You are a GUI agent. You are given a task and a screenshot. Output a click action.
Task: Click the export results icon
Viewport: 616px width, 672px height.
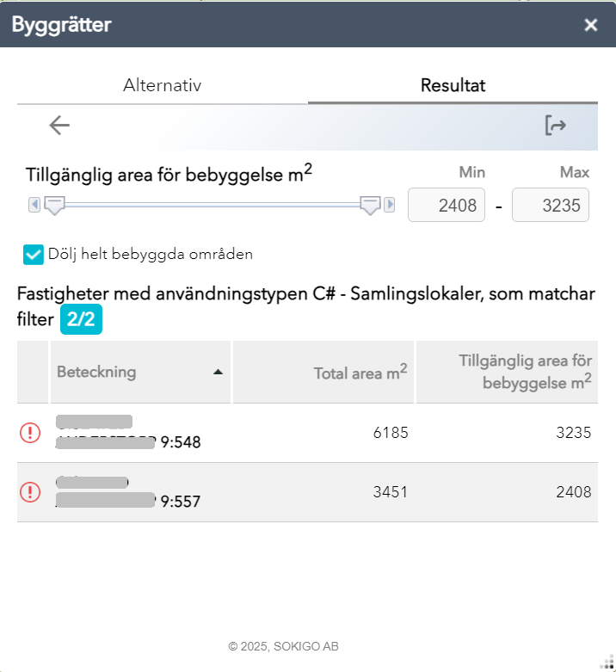[x=556, y=126]
